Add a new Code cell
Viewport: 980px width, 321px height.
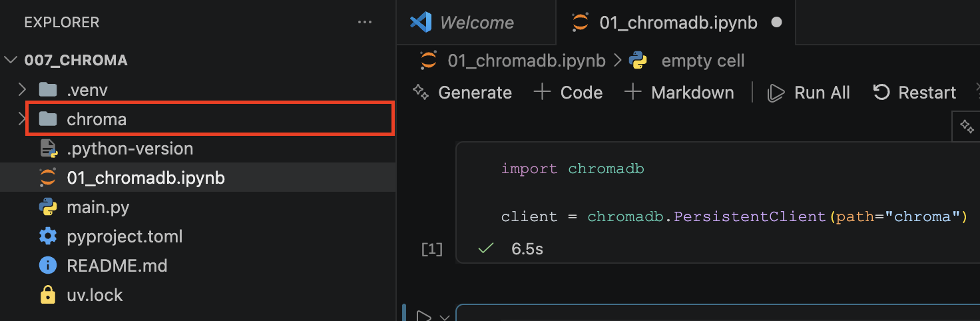coord(569,93)
